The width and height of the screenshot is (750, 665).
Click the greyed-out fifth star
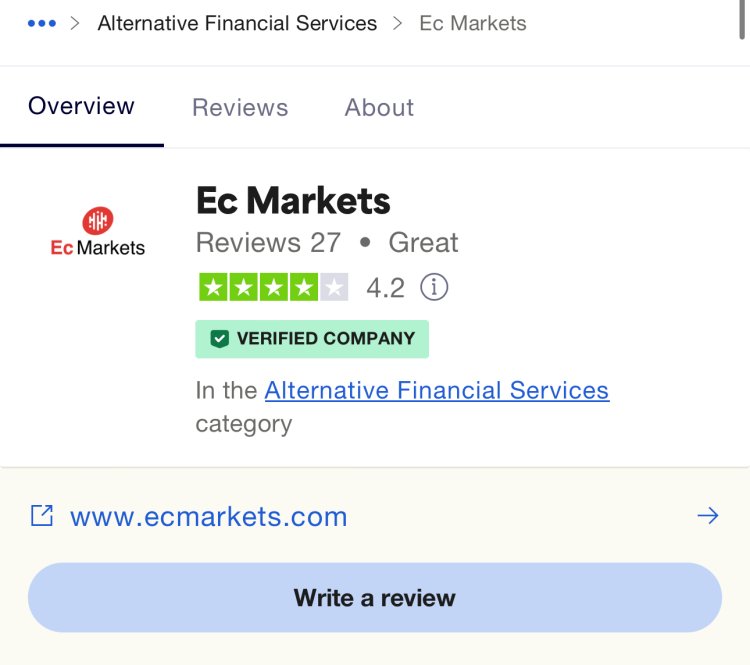coord(334,287)
